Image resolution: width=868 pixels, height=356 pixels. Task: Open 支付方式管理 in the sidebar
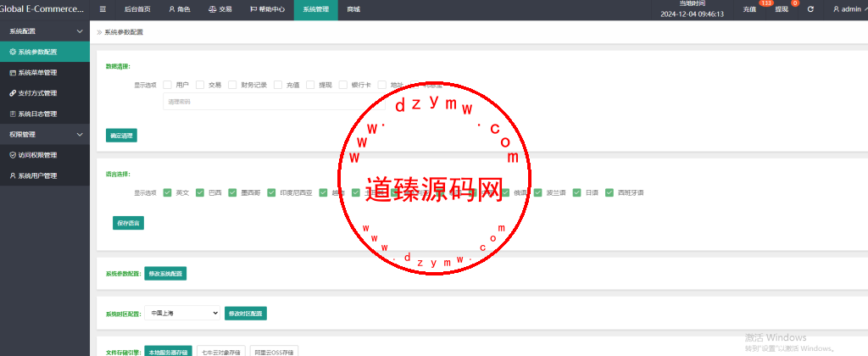45,93
